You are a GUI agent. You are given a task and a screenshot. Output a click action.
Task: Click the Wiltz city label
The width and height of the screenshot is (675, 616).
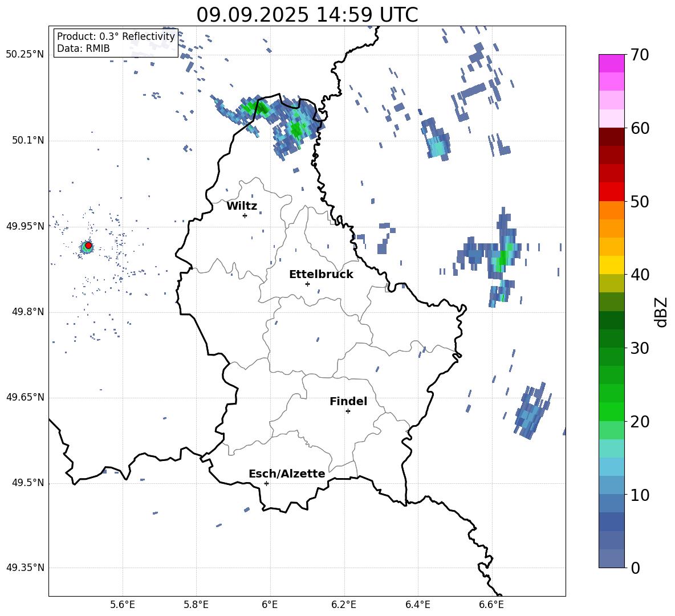click(242, 206)
